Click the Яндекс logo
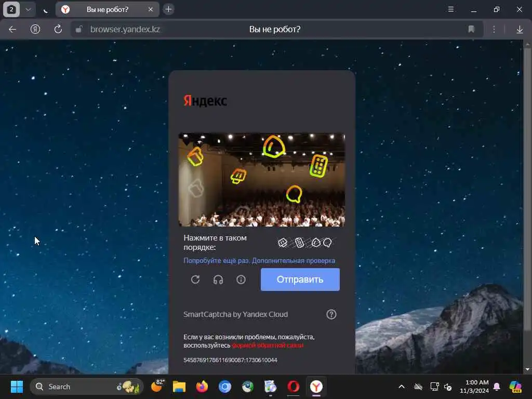532x399 pixels. (x=205, y=101)
